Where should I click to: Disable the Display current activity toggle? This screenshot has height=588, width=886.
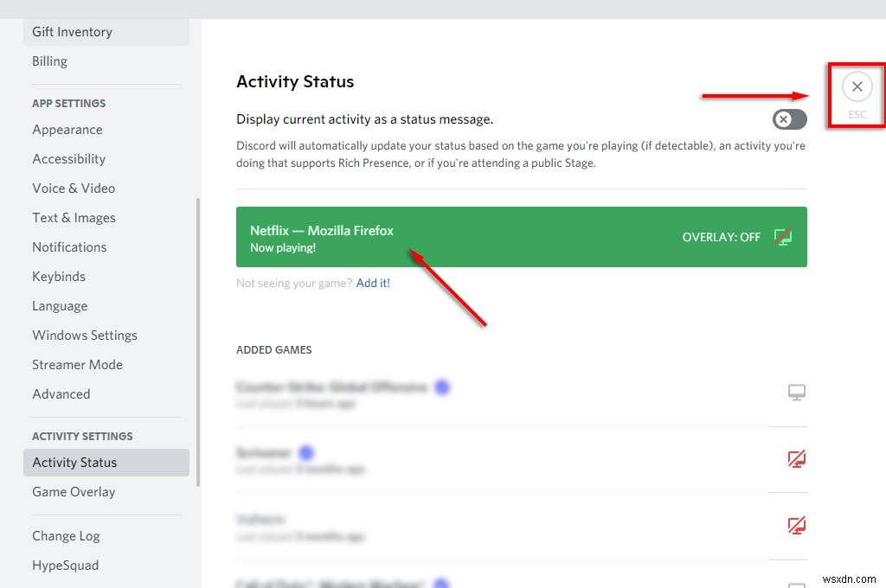788,119
